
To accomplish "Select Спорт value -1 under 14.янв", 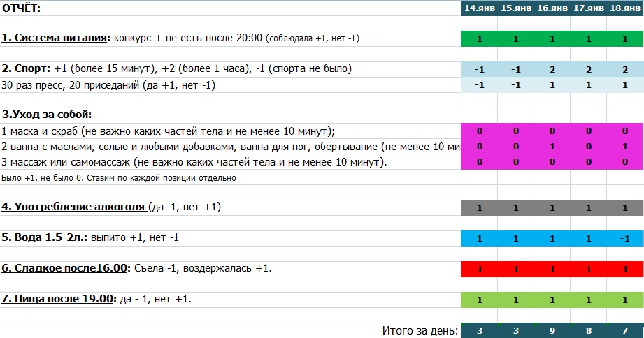I will [x=479, y=69].
